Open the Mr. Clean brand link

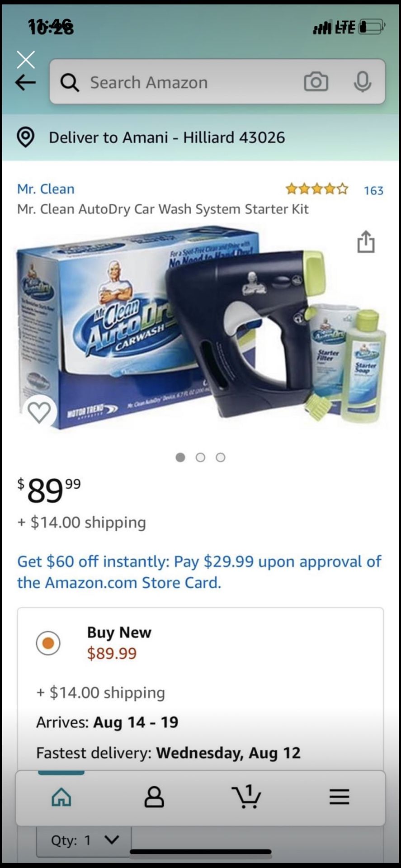pyautogui.click(x=46, y=189)
